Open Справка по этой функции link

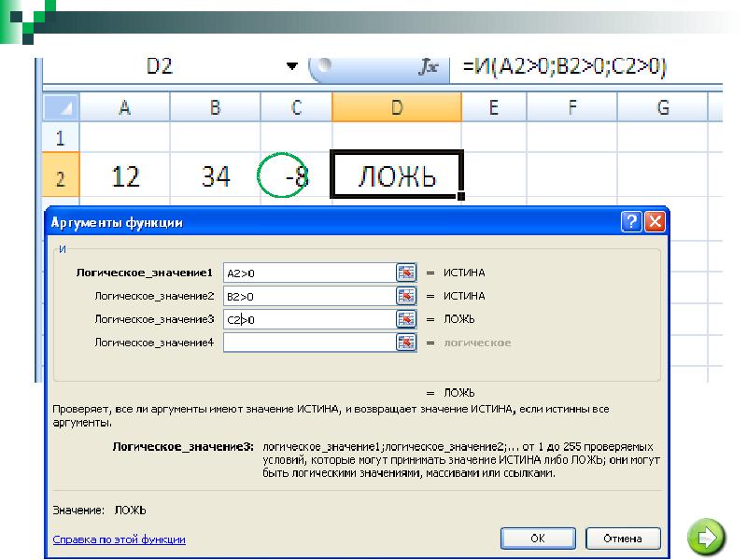coord(119,539)
